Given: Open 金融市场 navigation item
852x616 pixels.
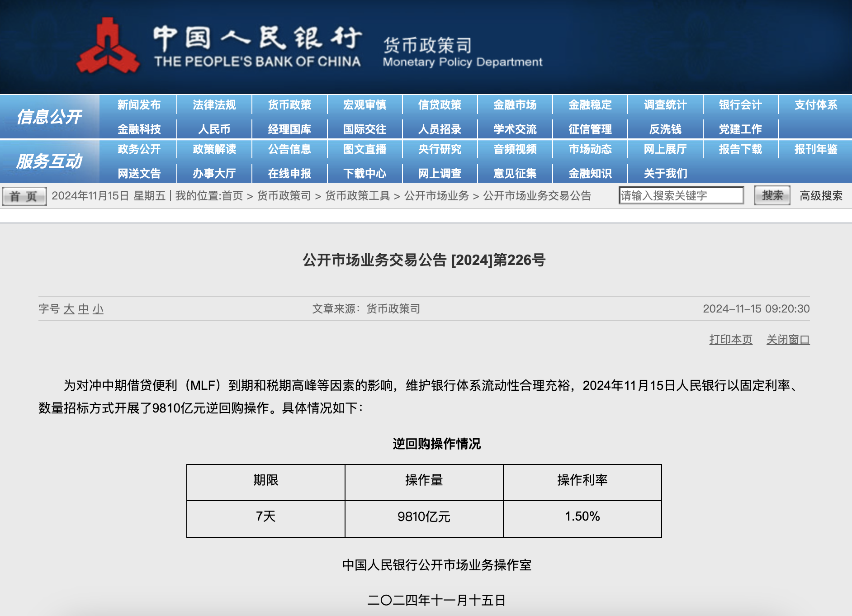Looking at the screenshot, I should (515, 105).
